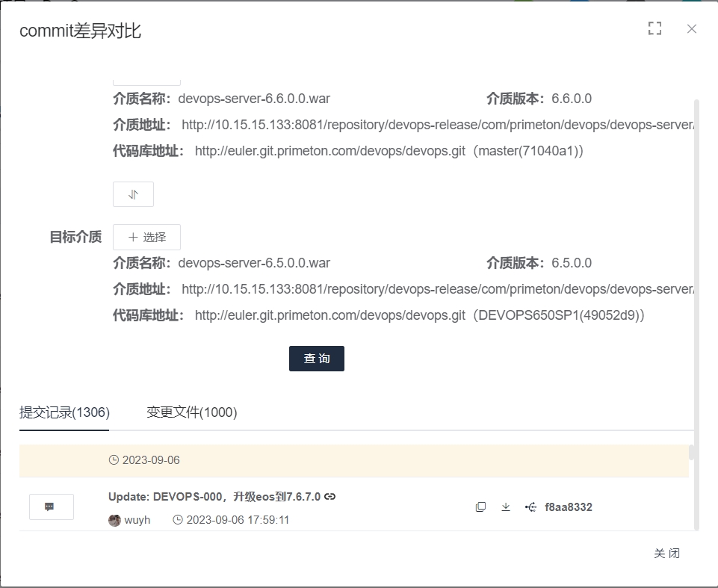Switch to the 变更文件(1000) tab
This screenshot has height=588, width=718.
click(x=192, y=412)
